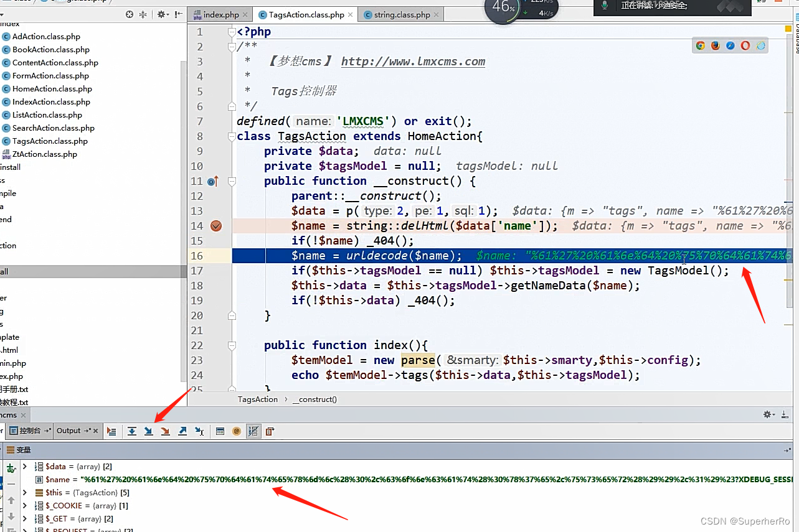This screenshot has width=799, height=532.
Task: Close the Output debug tab
Action: pos(96,431)
